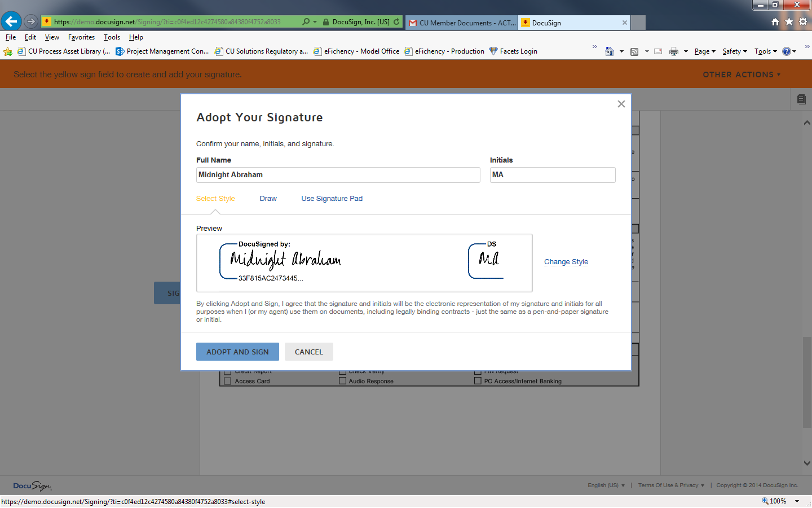Tick PC Access/Internet Banking checkbox
This screenshot has width=812, height=508.
coord(478,381)
